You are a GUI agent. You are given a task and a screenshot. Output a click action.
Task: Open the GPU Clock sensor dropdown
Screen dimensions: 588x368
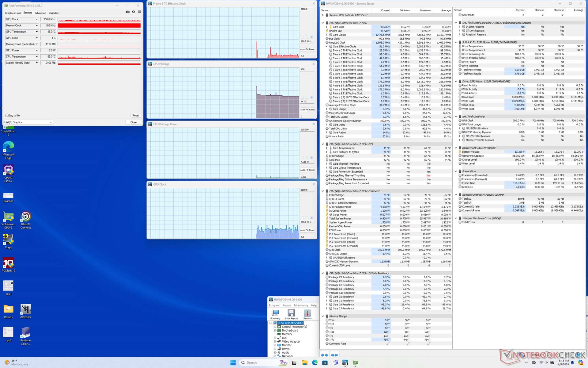37,19
